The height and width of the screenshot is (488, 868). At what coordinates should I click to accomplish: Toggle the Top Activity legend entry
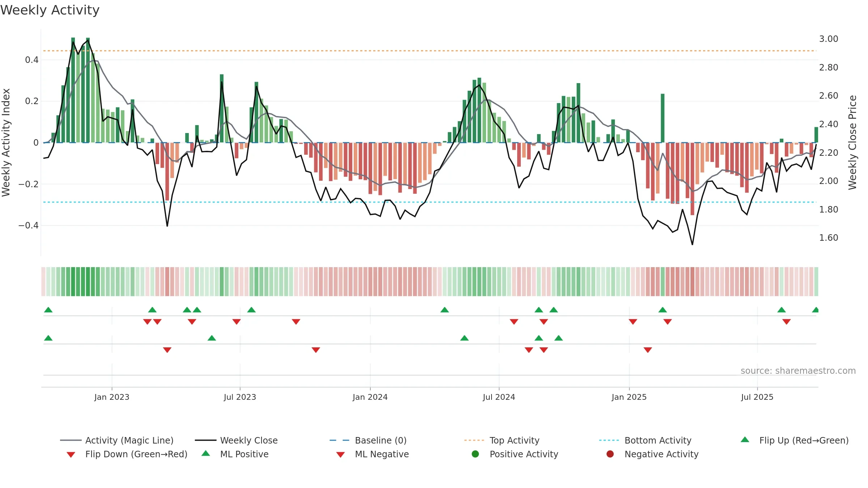[502, 440]
